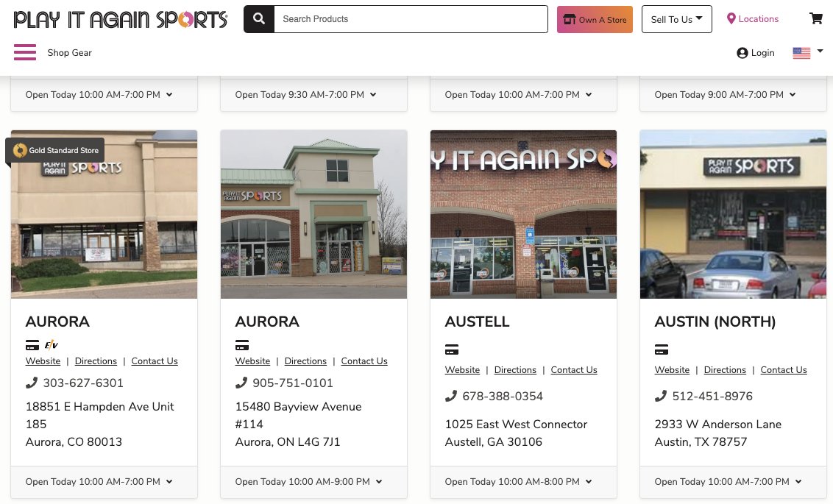Open Aurora CO store photo

coord(104,214)
